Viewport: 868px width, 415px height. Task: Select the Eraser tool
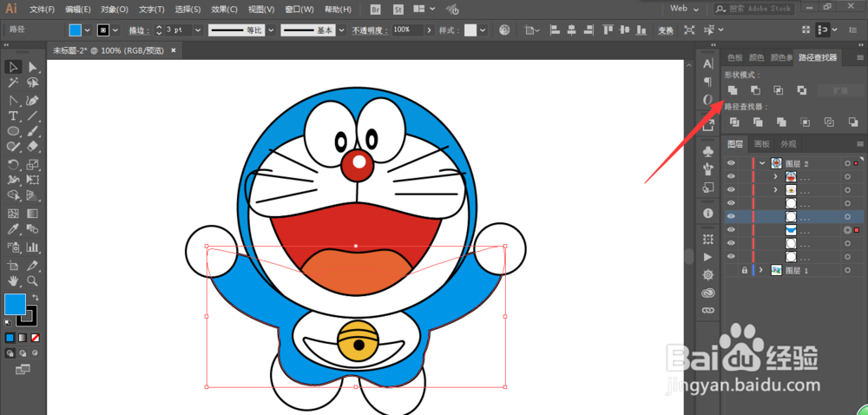(33, 146)
